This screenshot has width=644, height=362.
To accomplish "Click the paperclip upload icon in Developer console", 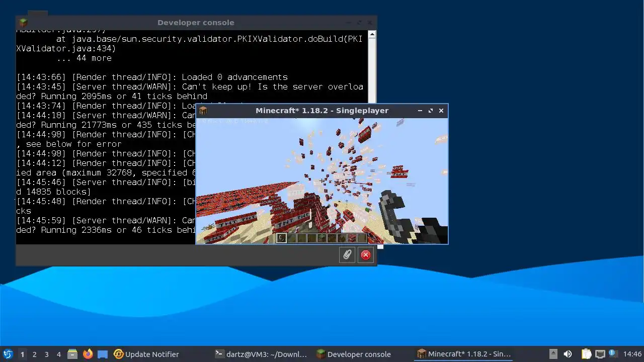I will click(347, 255).
